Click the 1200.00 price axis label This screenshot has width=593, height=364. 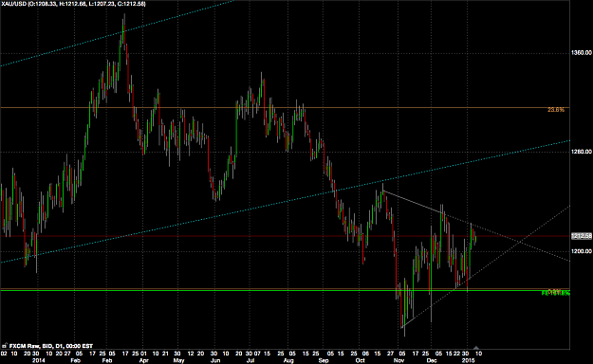pyautogui.click(x=582, y=251)
